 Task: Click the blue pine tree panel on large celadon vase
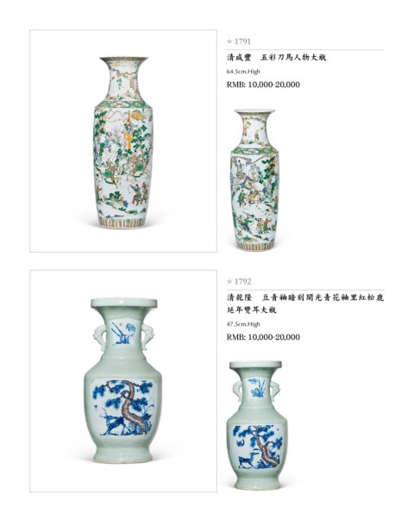pos(122,407)
